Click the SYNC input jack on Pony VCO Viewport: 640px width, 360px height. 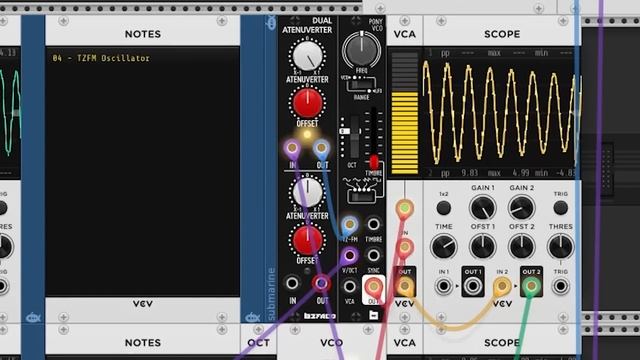click(x=373, y=256)
